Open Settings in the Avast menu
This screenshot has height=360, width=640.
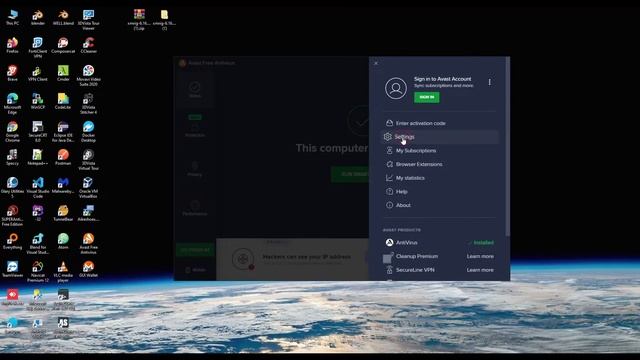[440, 137]
